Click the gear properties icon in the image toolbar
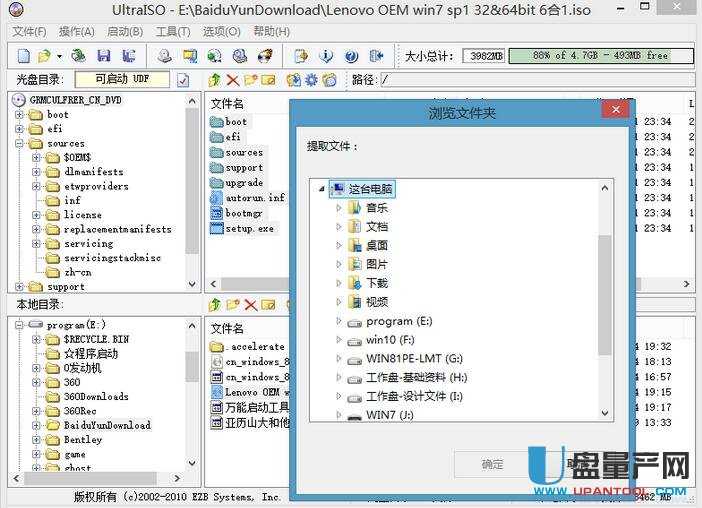Screen dimensions: 702x508 tap(311, 80)
